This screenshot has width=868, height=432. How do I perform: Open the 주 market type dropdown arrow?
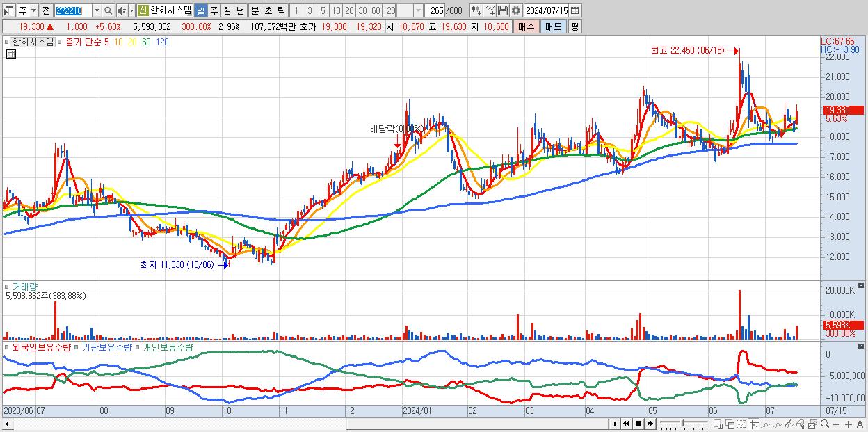(x=33, y=10)
